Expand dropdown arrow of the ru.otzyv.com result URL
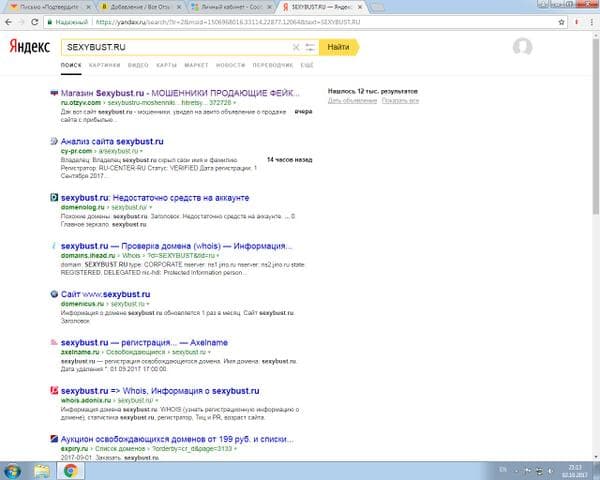600x480 pixels. (x=235, y=103)
